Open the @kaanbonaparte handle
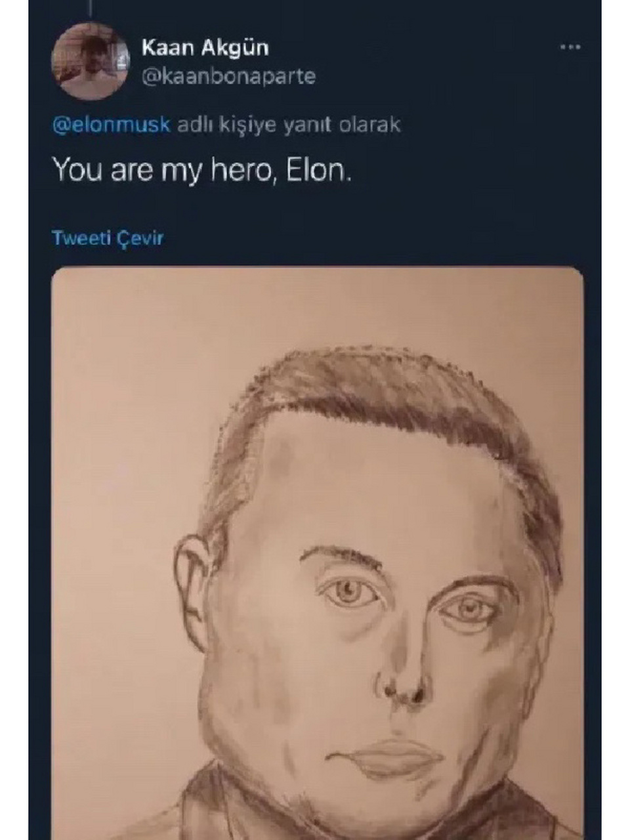Image resolution: width=630 pixels, height=840 pixels. point(229,76)
